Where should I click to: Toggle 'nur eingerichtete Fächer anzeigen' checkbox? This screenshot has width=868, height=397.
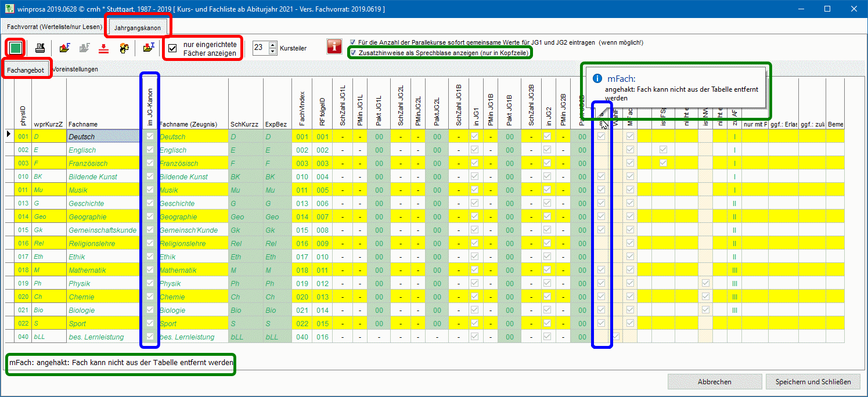click(172, 48)
